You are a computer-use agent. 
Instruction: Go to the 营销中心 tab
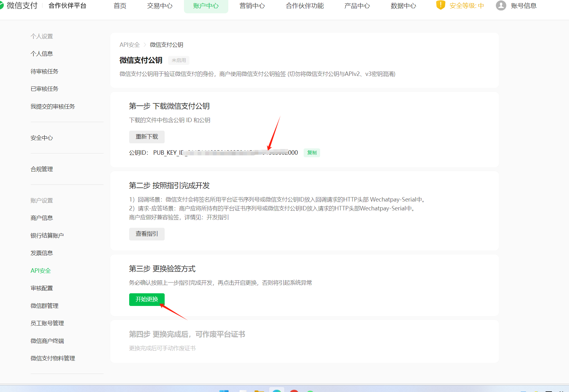pos(252,6)
